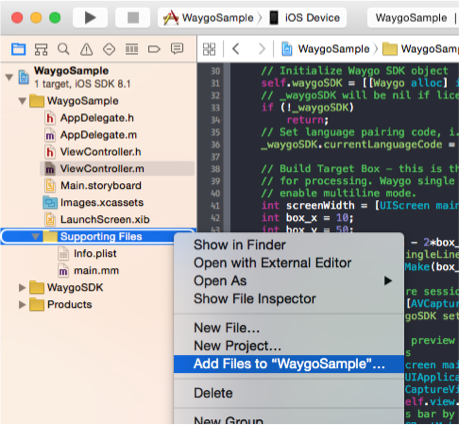Image resolution: width=461 pixels, height=425 pixels.
Task: Click the AppDelegate.m file icon
Action: point(50,135)
